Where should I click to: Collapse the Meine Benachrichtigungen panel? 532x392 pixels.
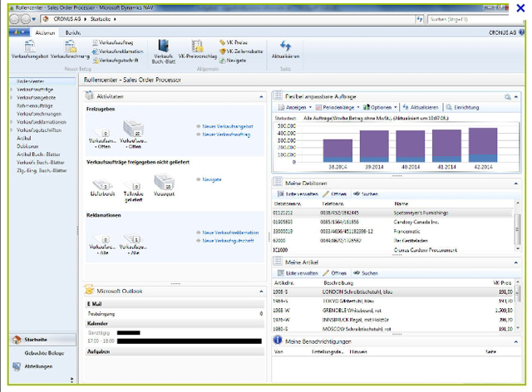tap(516, 342)
